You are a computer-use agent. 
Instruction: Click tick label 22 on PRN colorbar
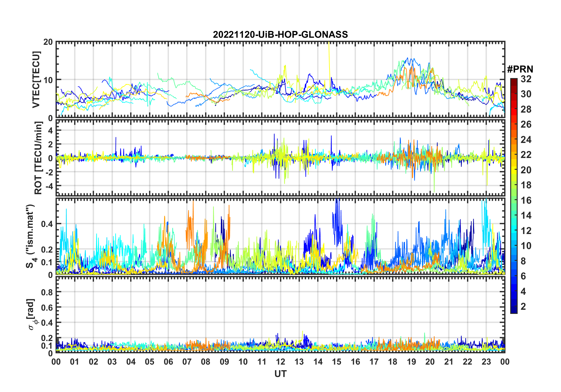tap(526, 155)
